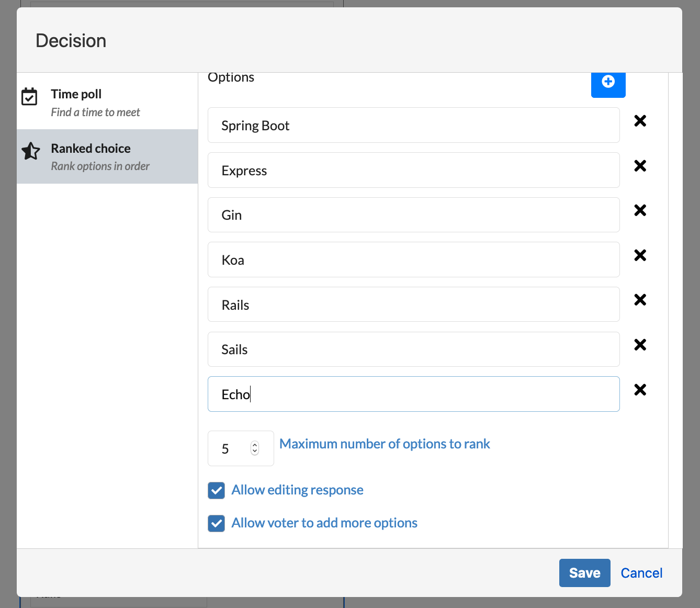Save the decision
The height and width of the screenshot is (608, 700).
coord(584,573)
